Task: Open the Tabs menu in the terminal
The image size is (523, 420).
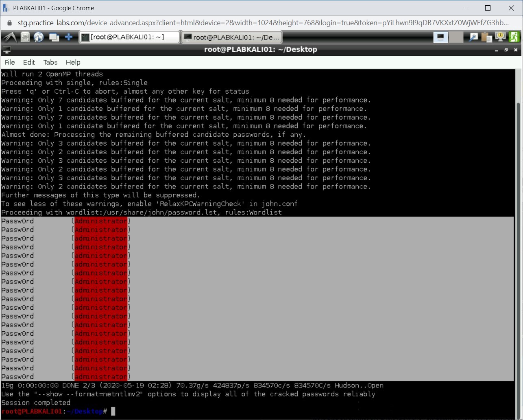Action: (x=50, y=62)
